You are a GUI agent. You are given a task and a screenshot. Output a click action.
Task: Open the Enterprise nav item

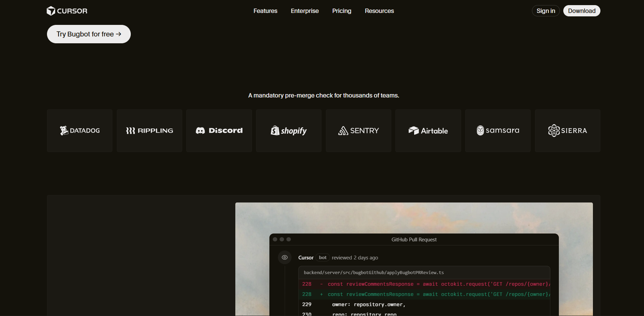coord(304,11)
